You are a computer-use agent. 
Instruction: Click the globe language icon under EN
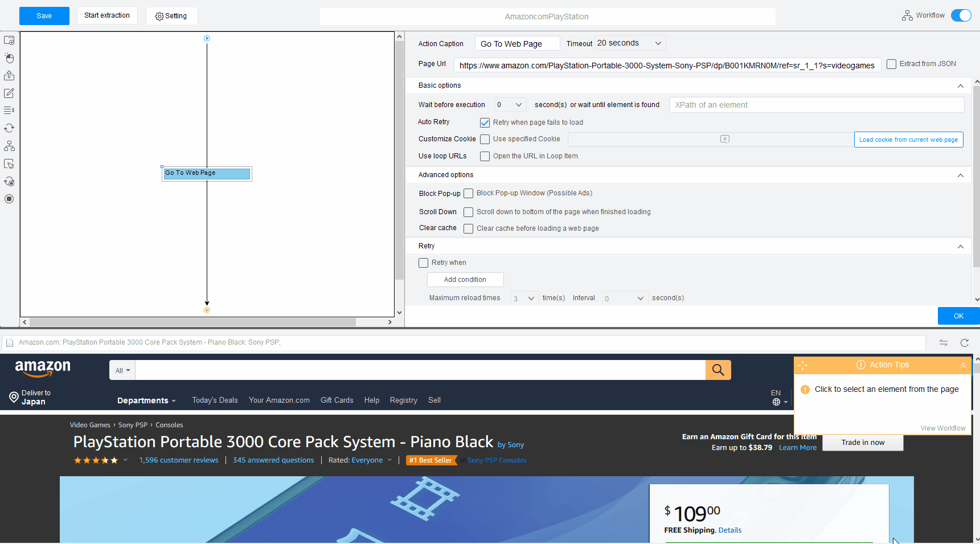(776, 402)
